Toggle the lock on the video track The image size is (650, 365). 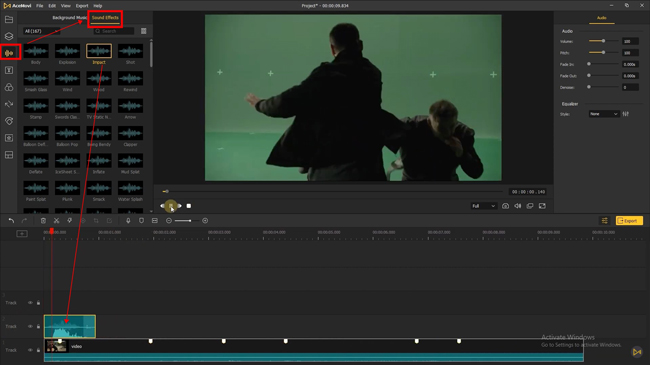tap(38, 350)
